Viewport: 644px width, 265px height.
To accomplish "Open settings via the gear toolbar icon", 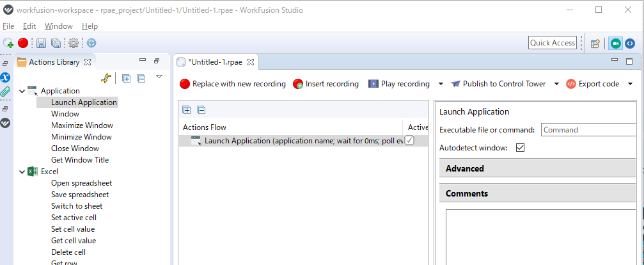I will tap(74, 43).
